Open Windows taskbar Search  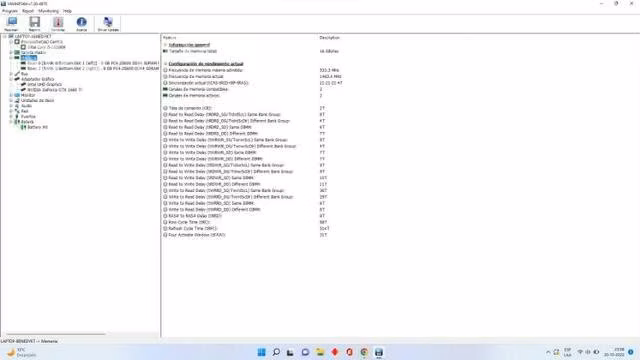[x=276, y=352]
